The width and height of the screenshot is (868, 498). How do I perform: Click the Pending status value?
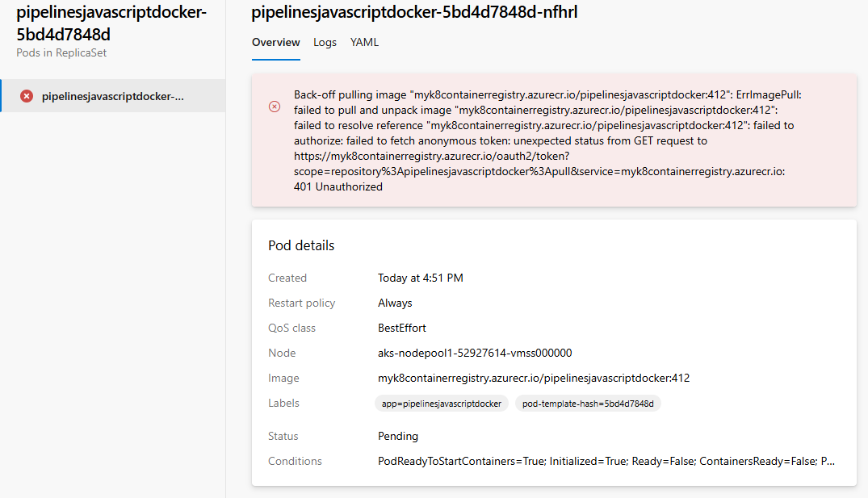[x=397, y=436]
